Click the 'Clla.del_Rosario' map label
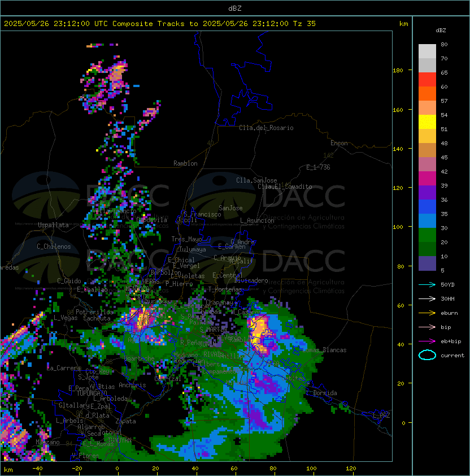Screen dimensions: 470x476 [266, 128]
